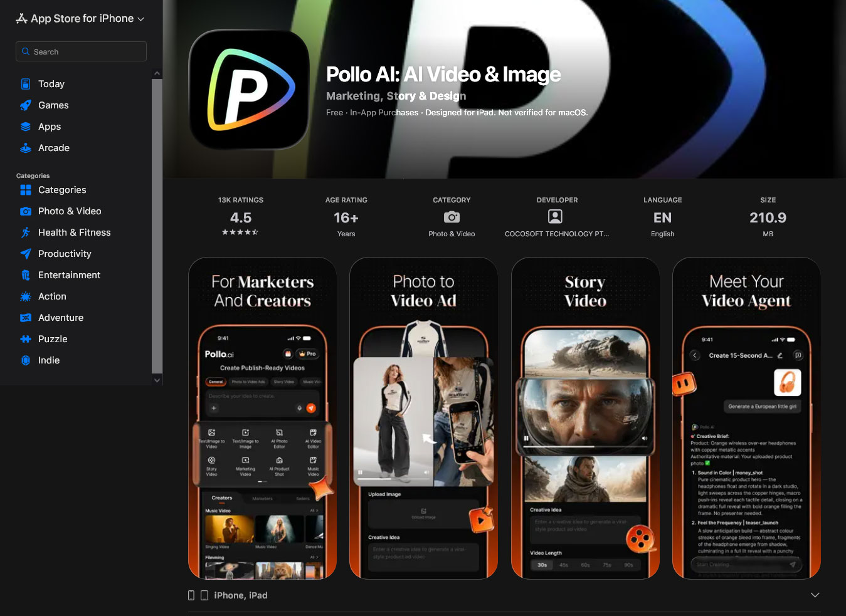Click the Pollo AI app icon
This screenshot has height=616, width=846.
coord(249,90)
